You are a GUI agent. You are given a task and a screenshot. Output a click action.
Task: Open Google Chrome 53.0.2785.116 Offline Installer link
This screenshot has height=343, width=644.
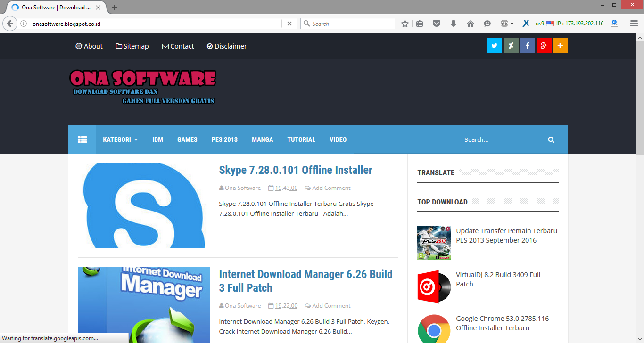[503, 323]
